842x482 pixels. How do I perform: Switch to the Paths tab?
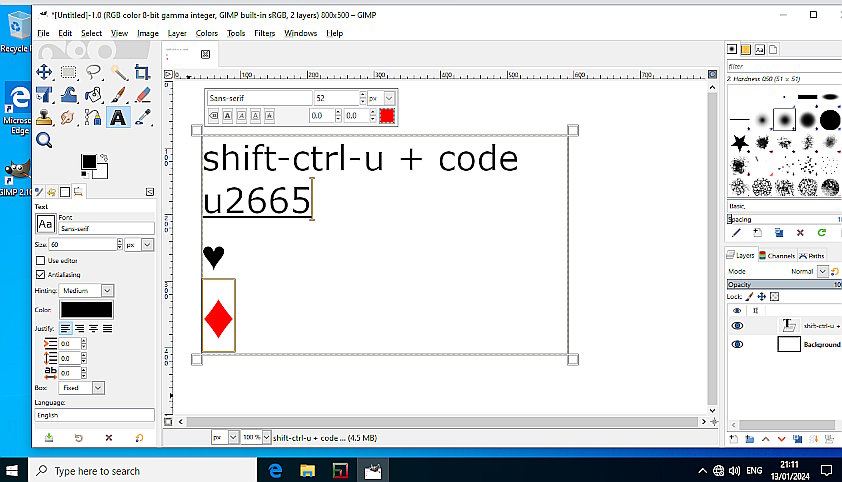(x=811, y=255)
